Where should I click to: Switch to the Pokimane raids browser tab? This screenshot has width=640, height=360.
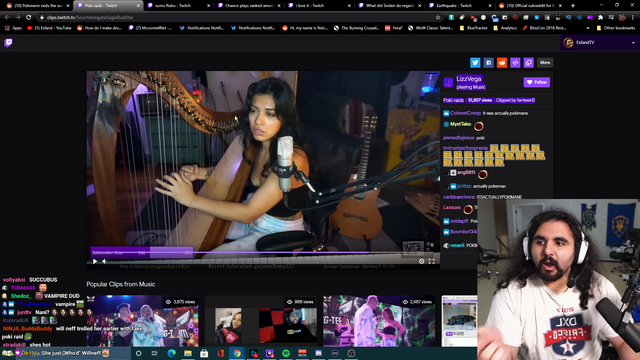click(x=38, y=5)
